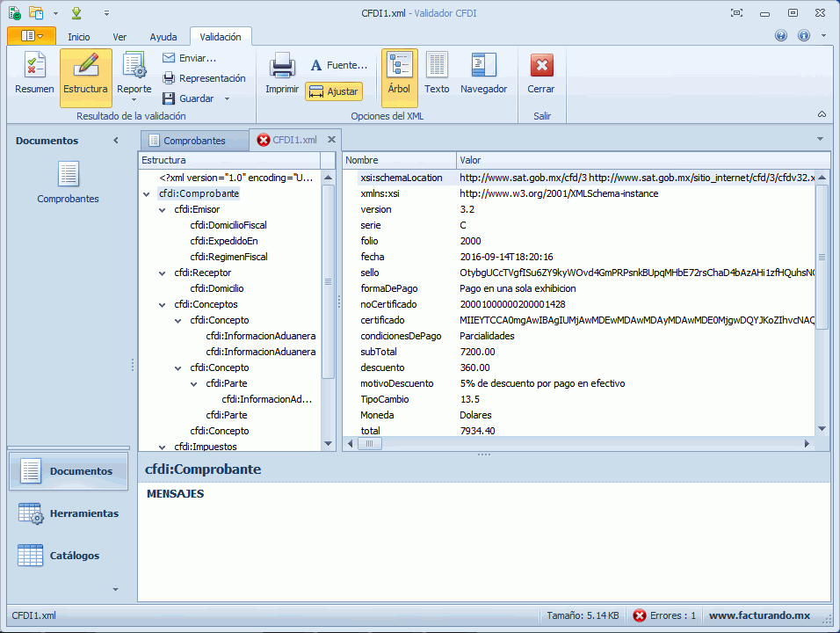Click the attributes horizontal scrollbar thumb

click(369, 444)
